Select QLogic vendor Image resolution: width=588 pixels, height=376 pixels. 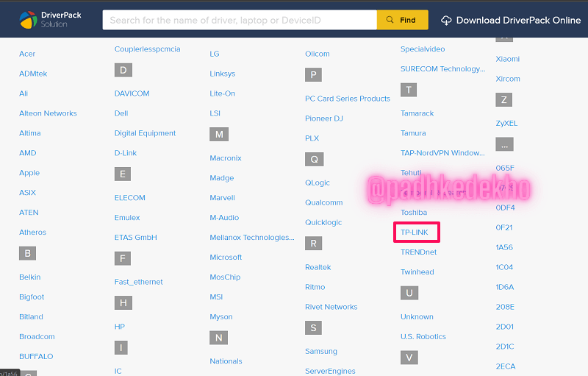[x=318, y=182]
